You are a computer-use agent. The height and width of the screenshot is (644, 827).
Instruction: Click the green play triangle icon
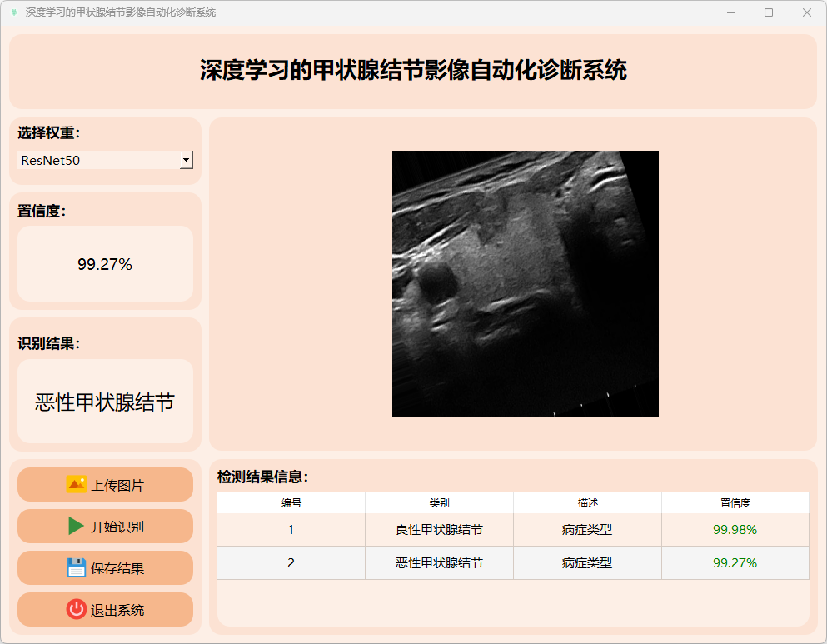pos(76,526)
